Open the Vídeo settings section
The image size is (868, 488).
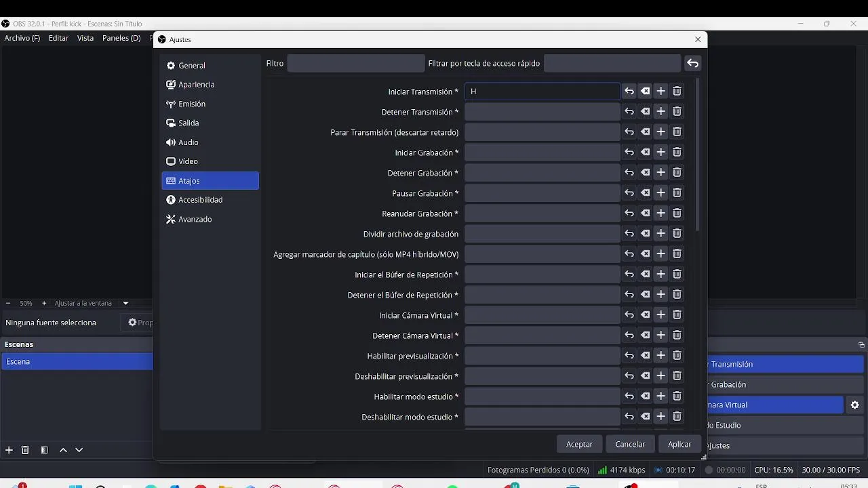(210, 161)
